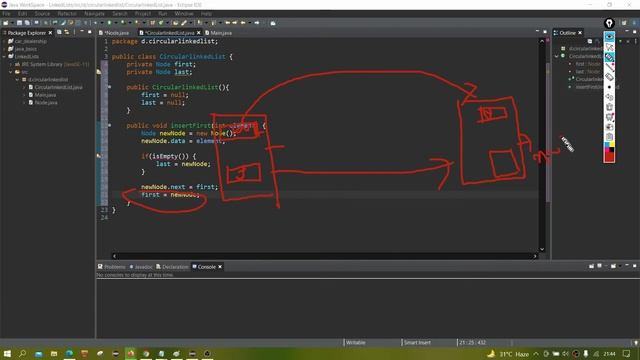Click the 'Smart Insert' status bar entry

pyautogui.click(x=417, y=342)
